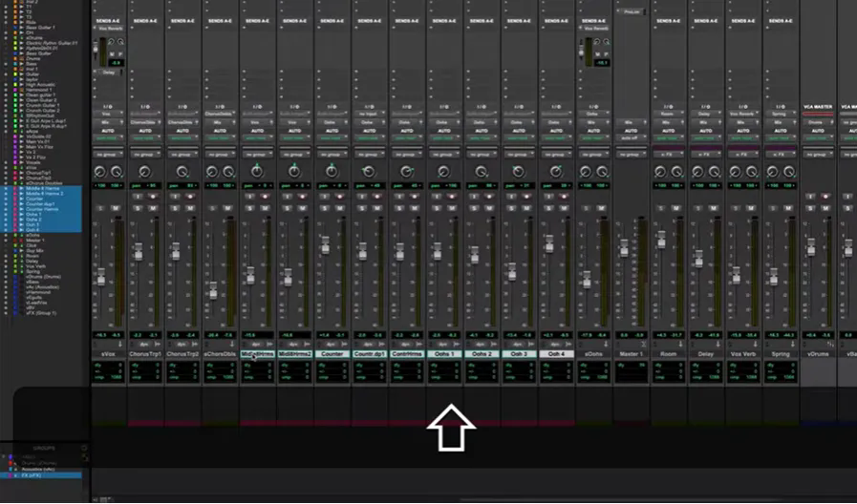Toggle input monitoring on ContrHrms channel
This screenshot has width=857, height=504.
(399, 197)
